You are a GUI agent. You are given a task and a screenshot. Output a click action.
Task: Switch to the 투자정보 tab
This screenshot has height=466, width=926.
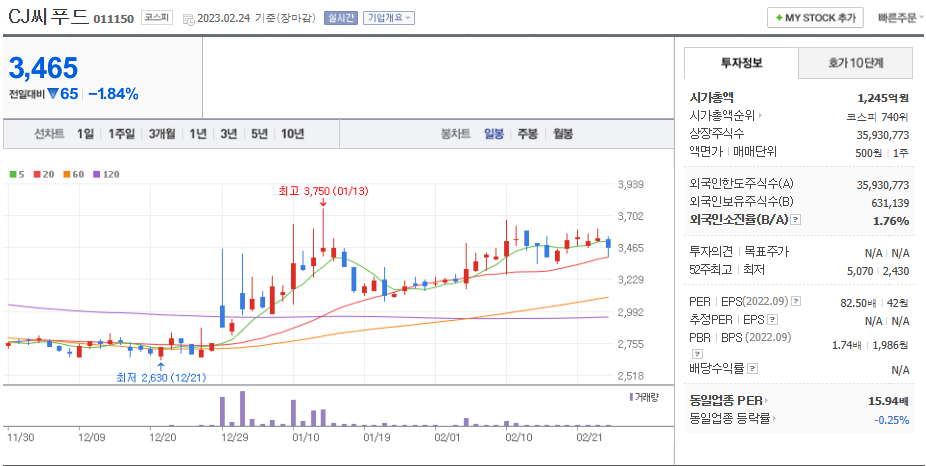point(741,63)
